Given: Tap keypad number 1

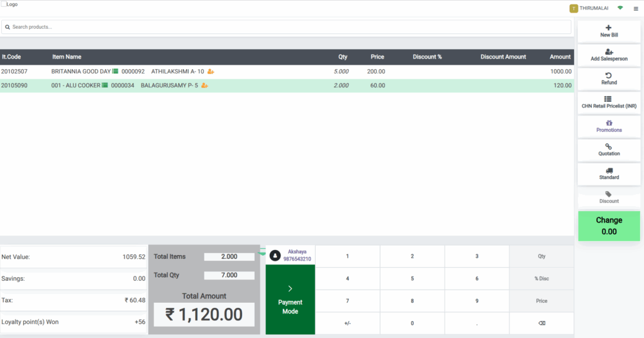Looking at the screenshot, I should click(x=347, y=256).
